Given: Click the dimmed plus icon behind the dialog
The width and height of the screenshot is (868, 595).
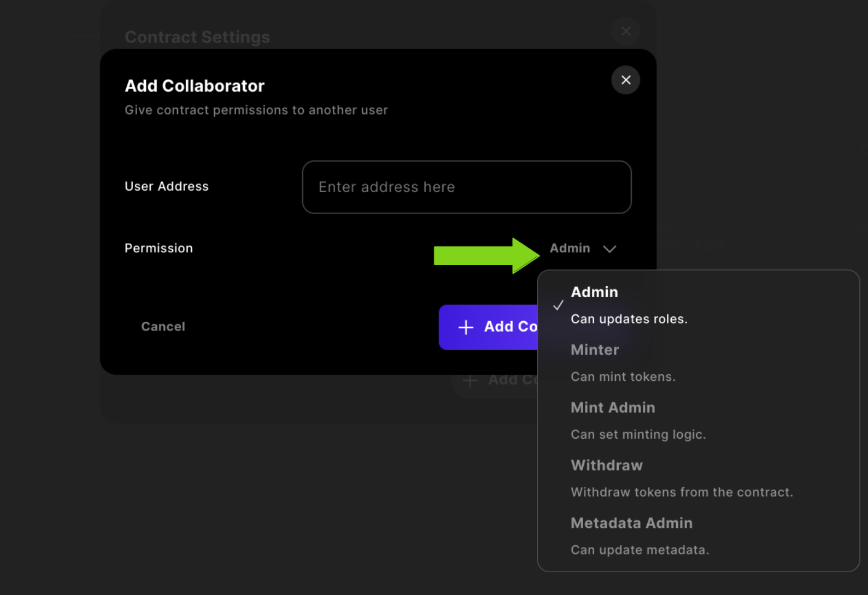Looking at the screenshot, I should point(470,381).
